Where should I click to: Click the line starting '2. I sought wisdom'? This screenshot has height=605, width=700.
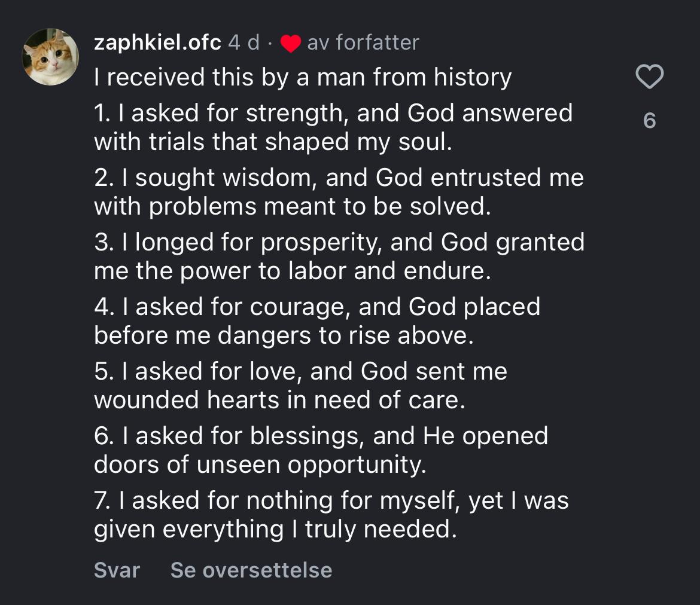tap(339, 178)
